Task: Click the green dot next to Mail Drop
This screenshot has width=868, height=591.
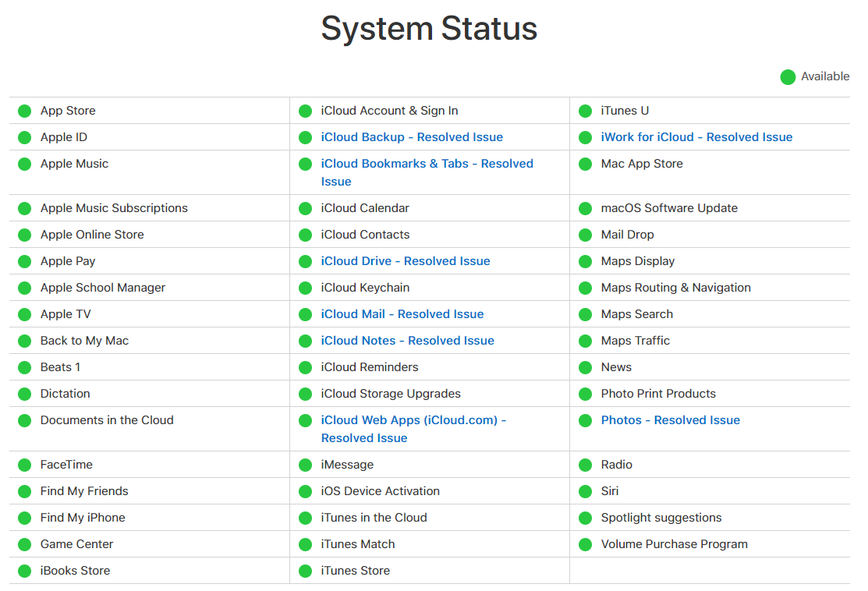Action: pyautogui.click(x=585, y=235)
